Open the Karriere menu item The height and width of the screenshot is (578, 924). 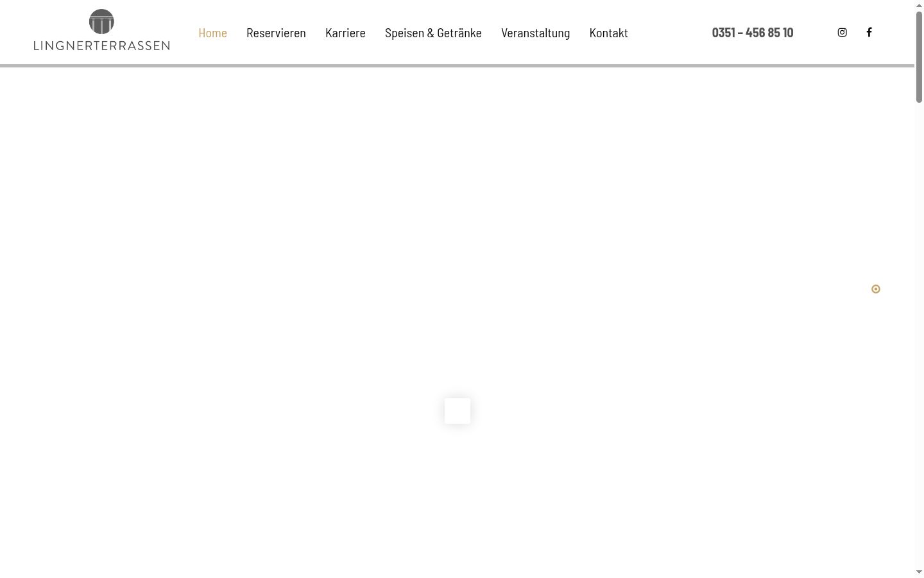point(345,33)
